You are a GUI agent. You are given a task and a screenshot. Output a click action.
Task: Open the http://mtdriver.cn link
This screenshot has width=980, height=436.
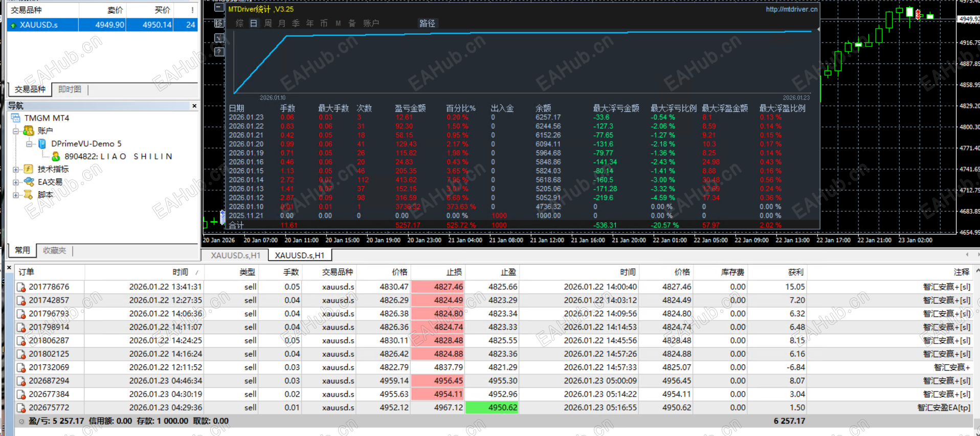[791, 9]
